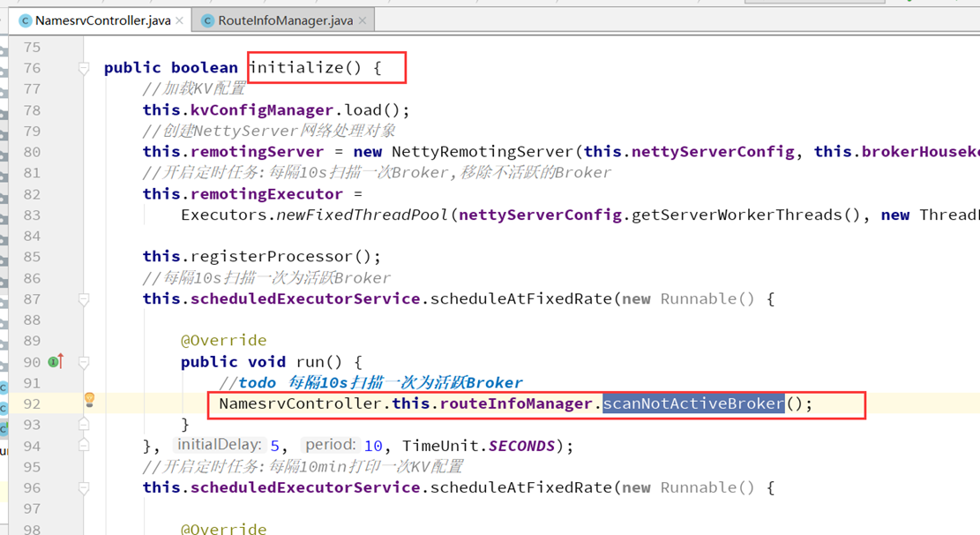The height and width of the screenshot is (535, 980).
Task: Collapse the run method fold on line 90
Action: click(x=84, y=362)
